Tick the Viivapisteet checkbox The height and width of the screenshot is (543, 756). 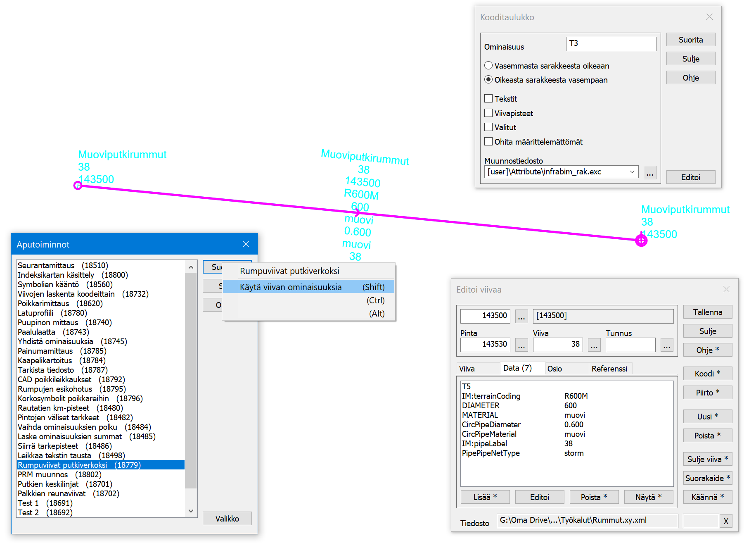click(488, 113)
